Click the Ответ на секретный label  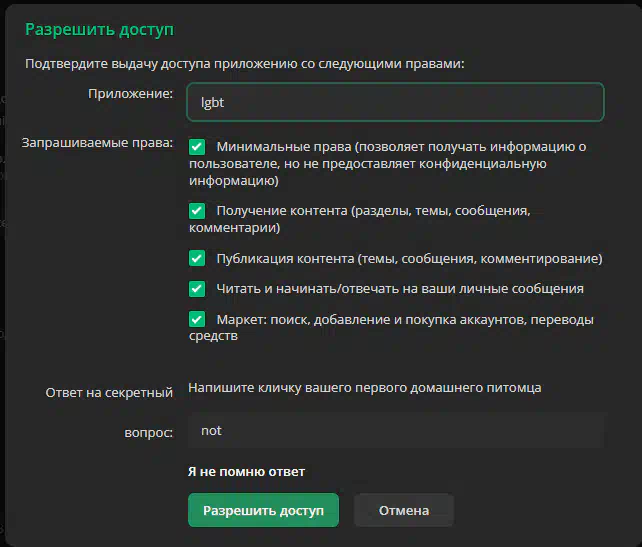point(109,393)
